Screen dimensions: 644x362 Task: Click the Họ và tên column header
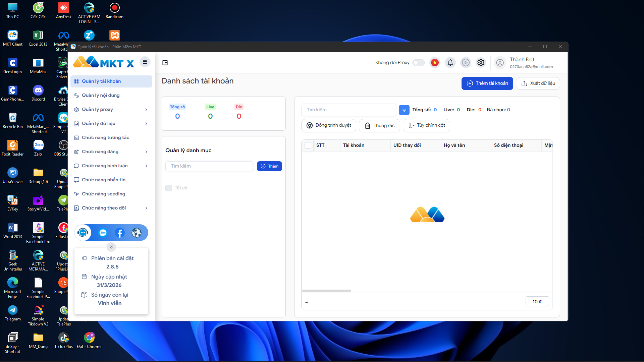coord(466,145)
